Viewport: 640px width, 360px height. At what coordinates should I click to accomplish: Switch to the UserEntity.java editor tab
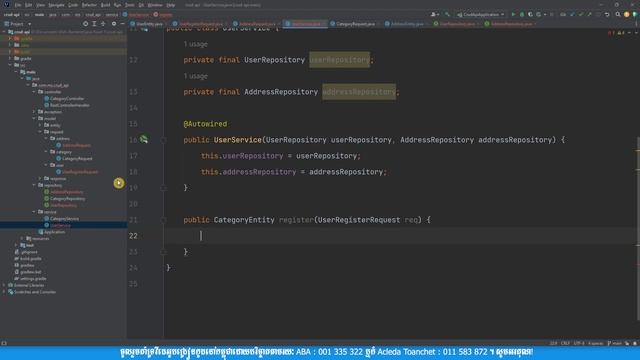point(147,24)
